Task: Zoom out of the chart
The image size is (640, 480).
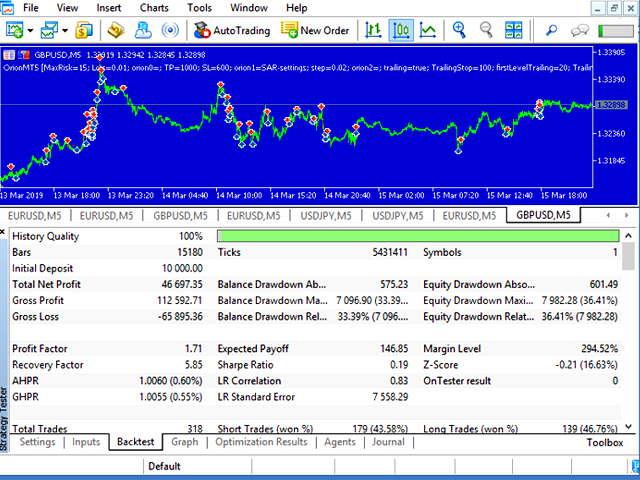Action: 486,30
